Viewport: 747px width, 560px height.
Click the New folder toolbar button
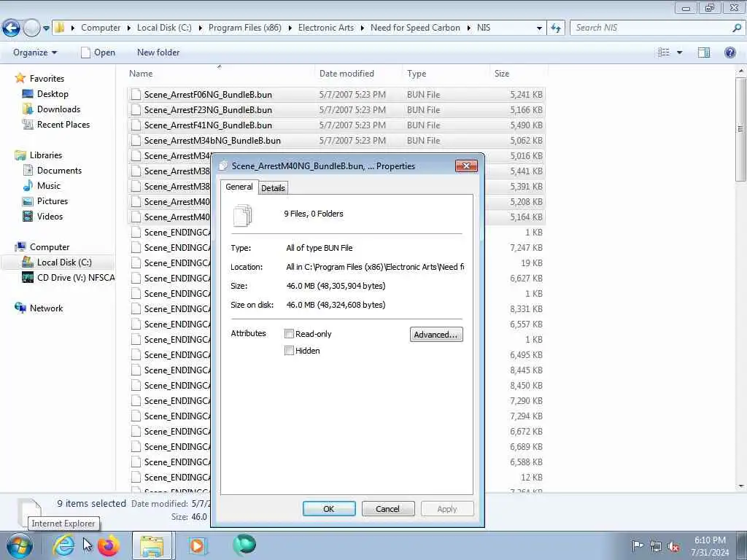[x=158, y=52]
